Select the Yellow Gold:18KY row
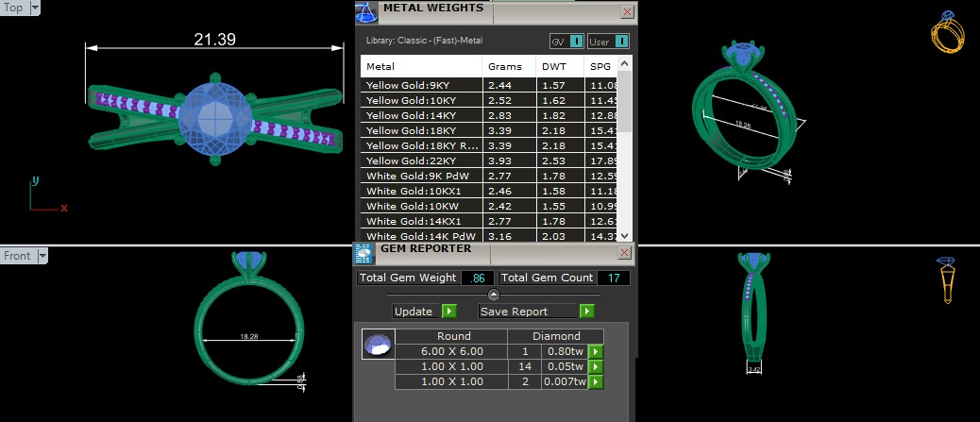 click(x=489, y=130)
